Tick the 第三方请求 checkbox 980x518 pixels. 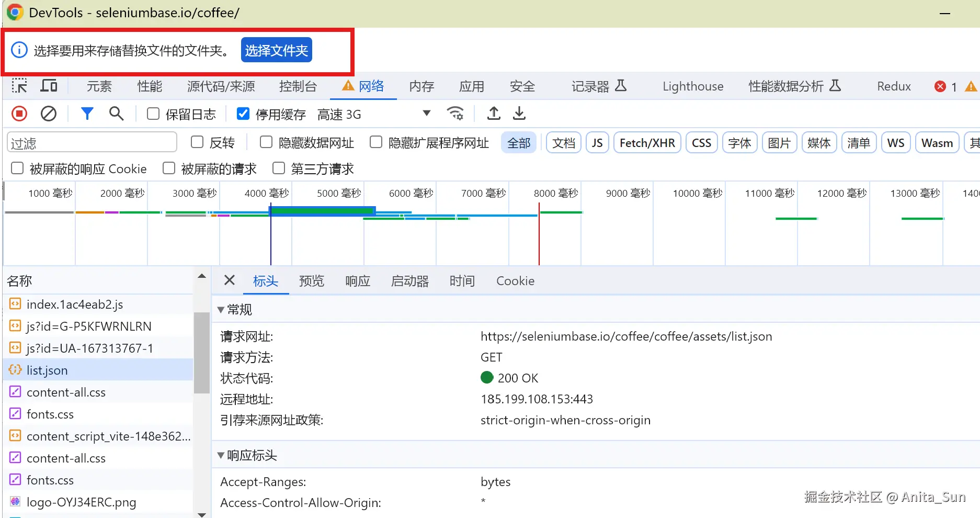pyautogui.click(x=279, y=168)
